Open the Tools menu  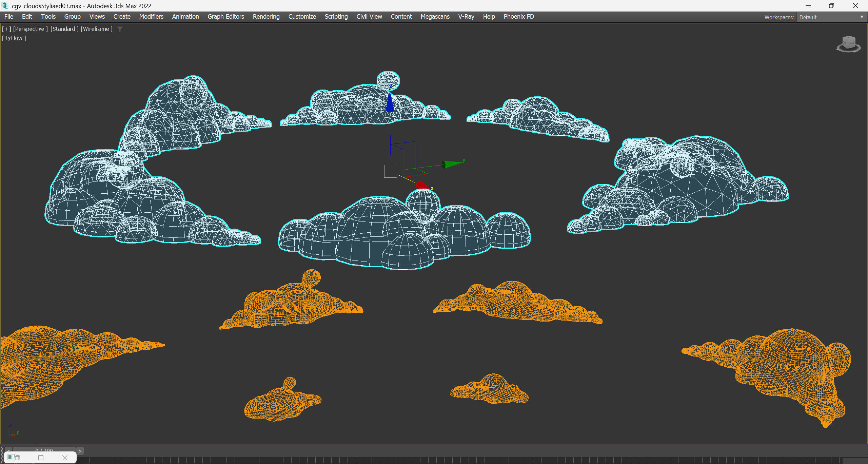[x=48, y=17]
